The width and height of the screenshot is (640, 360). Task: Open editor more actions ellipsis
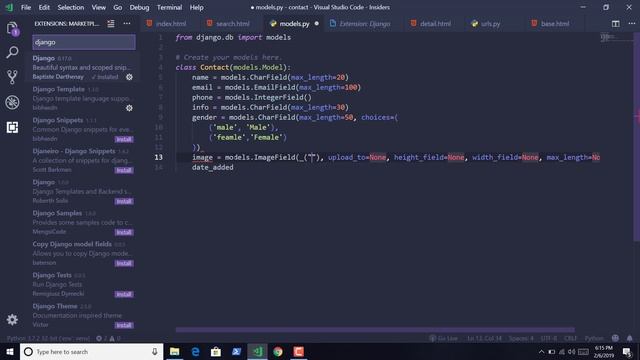pos(631,24)
